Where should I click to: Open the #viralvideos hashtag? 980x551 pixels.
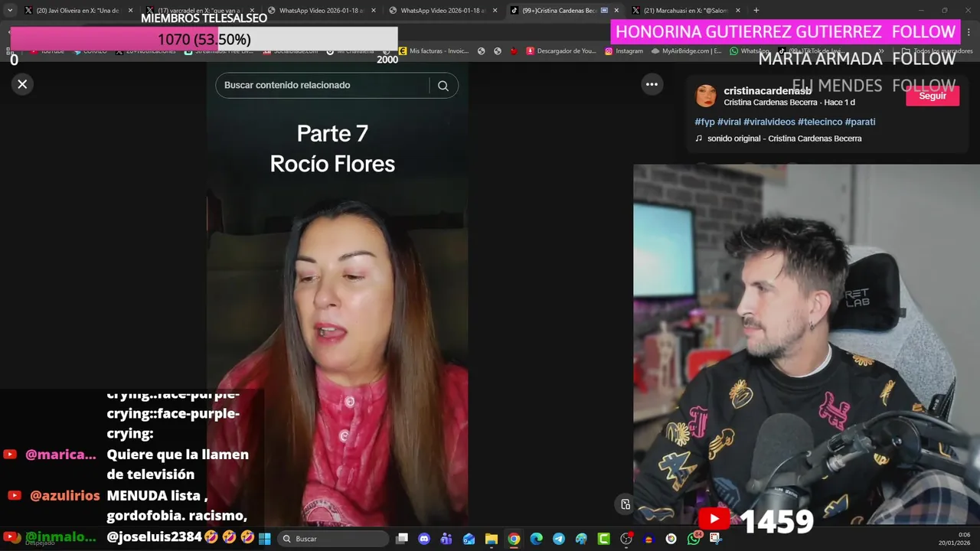769,122
